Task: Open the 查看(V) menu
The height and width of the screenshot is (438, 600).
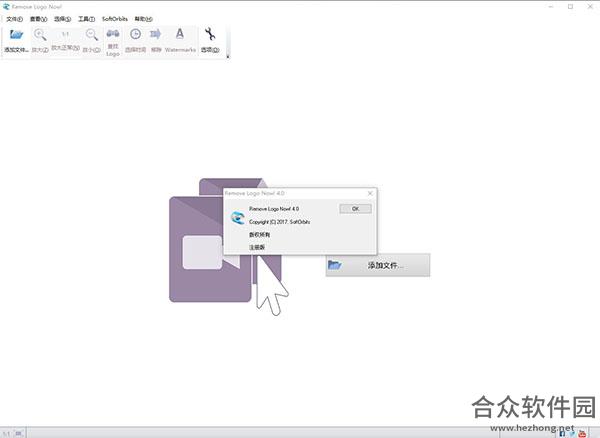Action: pyautogui.click(x=38, y=19)
